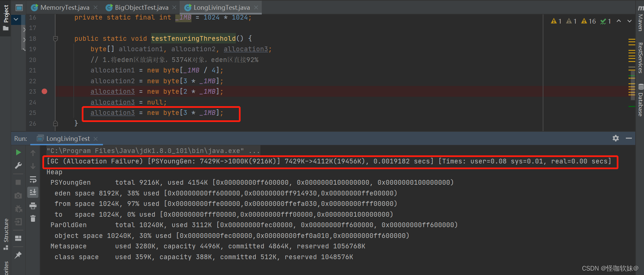Click the class space output line
The width and height of the screenshot is (644, 275).
click(x=204, y=257)
